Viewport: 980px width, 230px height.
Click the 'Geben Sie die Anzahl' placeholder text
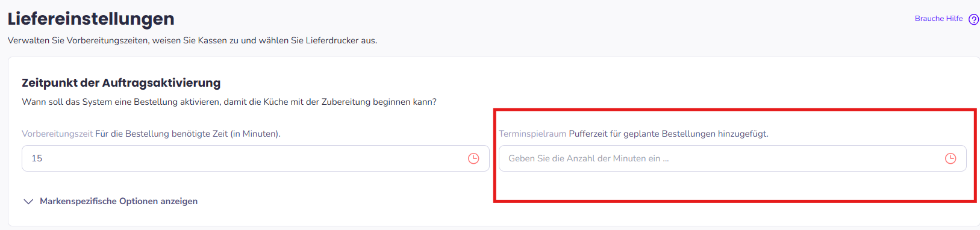[588, 158]
